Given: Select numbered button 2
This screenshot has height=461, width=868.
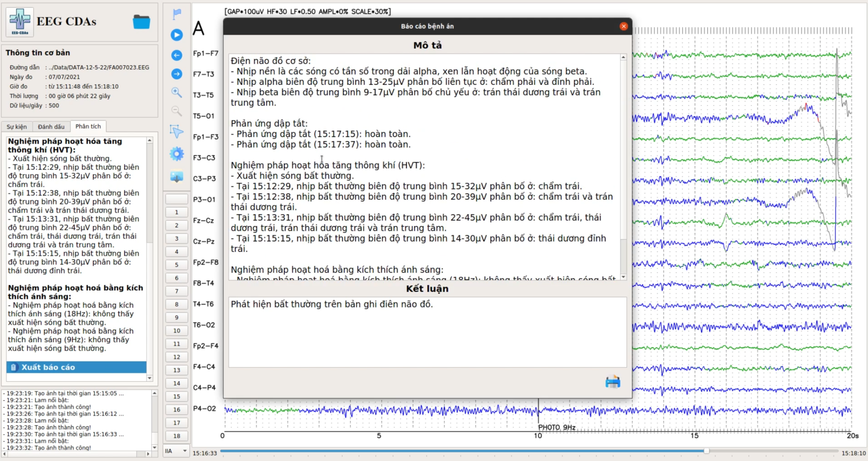Looking at the screenshot, I should [177, 225].
